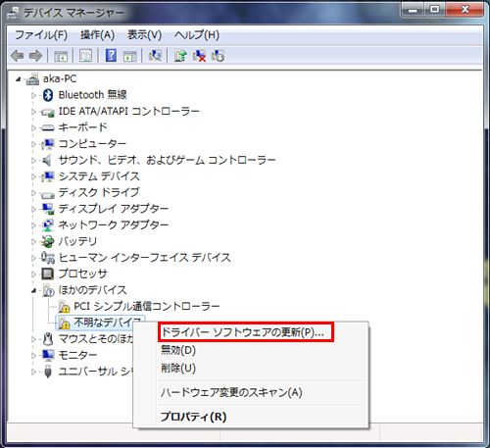Select プロパティ(R) in the context menu
490x448 pixels.
(193, 417)
